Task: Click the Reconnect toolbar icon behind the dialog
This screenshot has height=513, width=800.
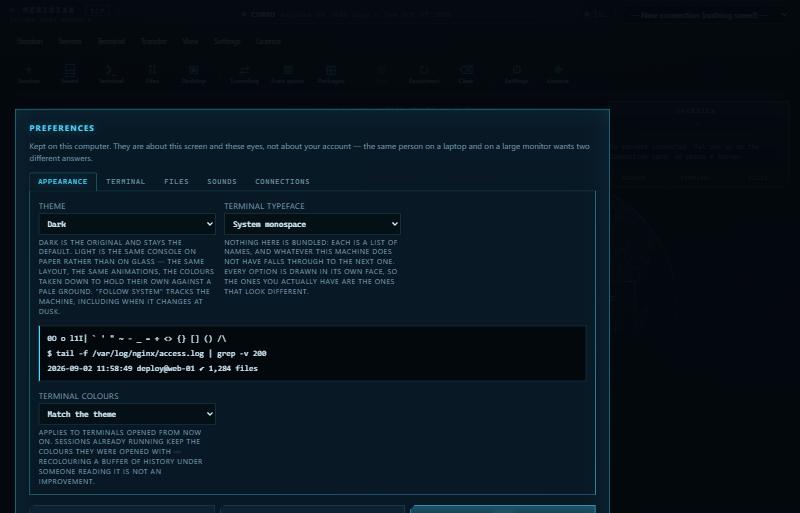Action: [424, 74]
